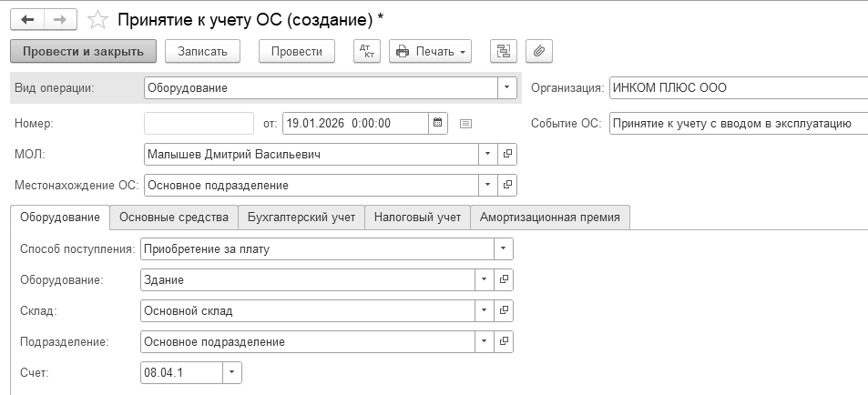Open Счет 08.04.1 dropdown arrow
Screen dimensions: 868x395
pyautogui.click(x=233, y=372)
